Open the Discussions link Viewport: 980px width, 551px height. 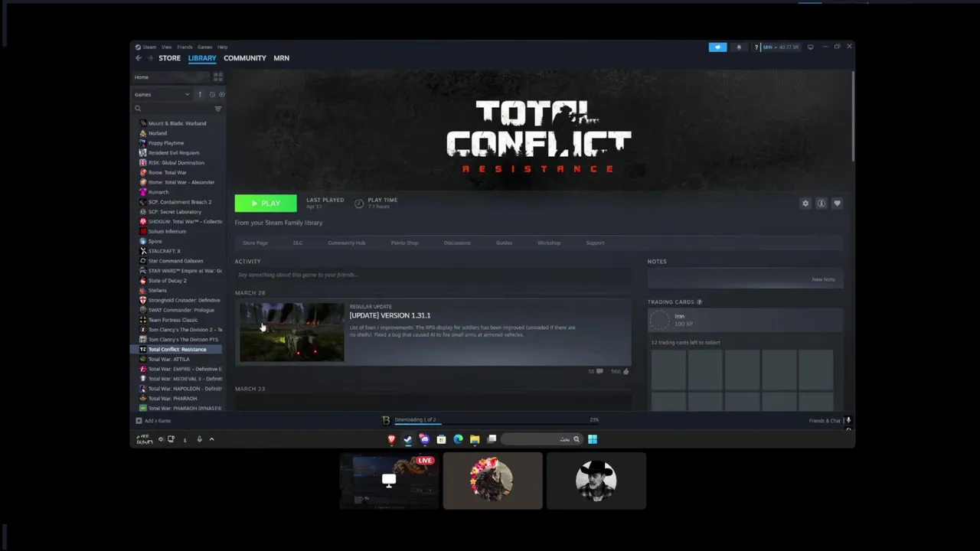click(457, 243)
